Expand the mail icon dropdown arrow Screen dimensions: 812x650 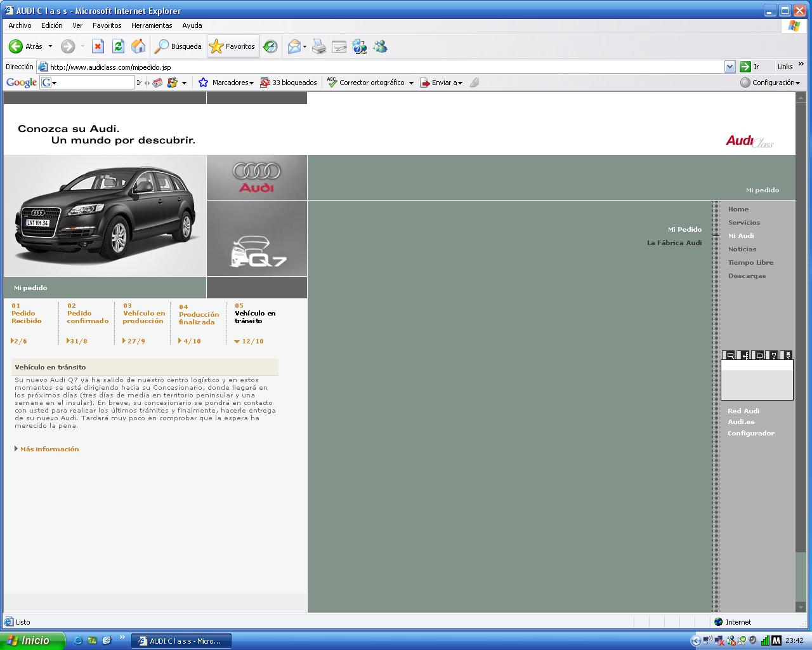click(305, 46)
